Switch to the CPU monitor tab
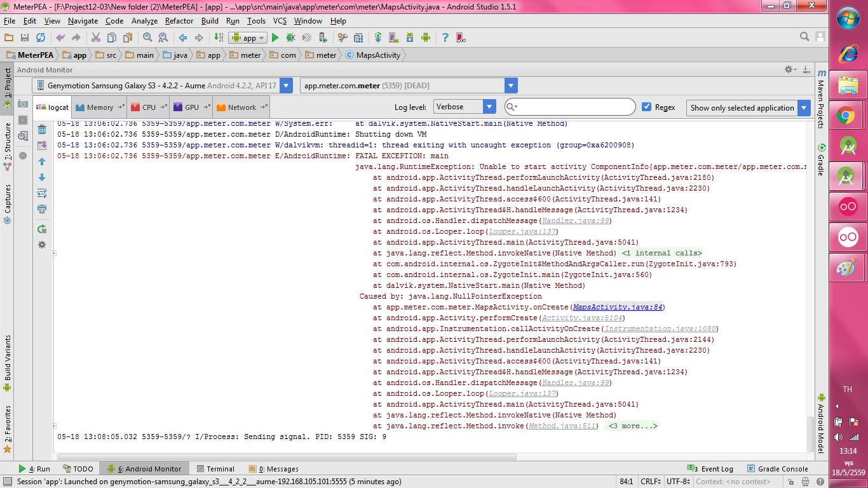Image resolution: width=868 pixels, height=488 pixels. [x=149, y=107]
